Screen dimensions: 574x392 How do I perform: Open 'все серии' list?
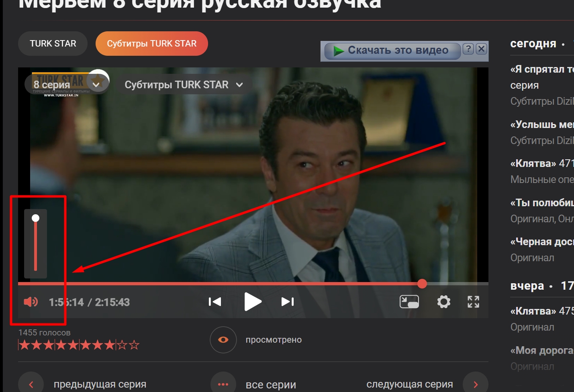tap(270, 384)
